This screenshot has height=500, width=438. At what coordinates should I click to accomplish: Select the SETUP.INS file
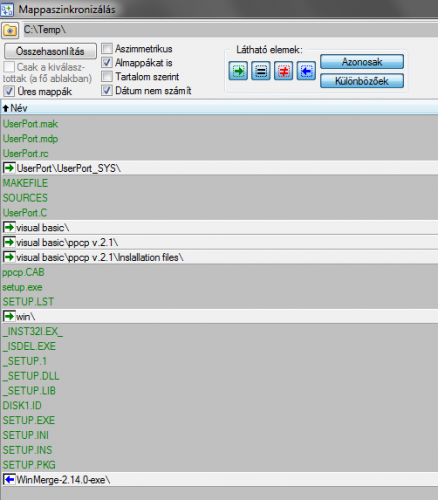27,450
